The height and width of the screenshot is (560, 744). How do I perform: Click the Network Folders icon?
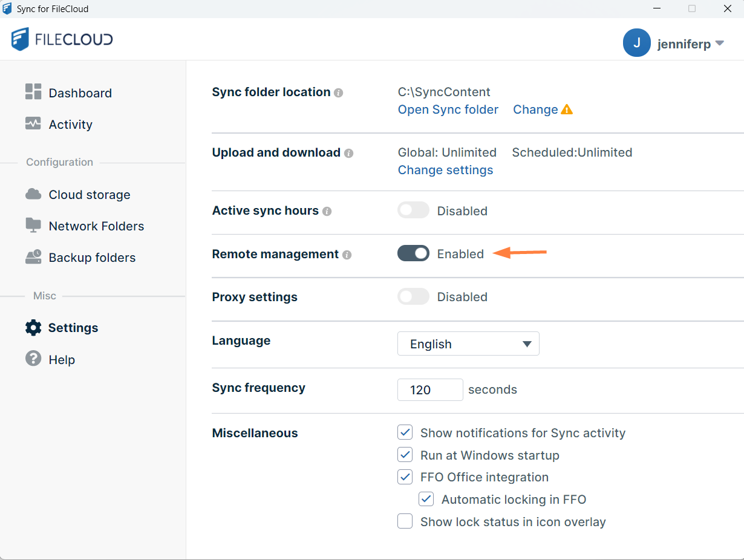tap(33, 226)
